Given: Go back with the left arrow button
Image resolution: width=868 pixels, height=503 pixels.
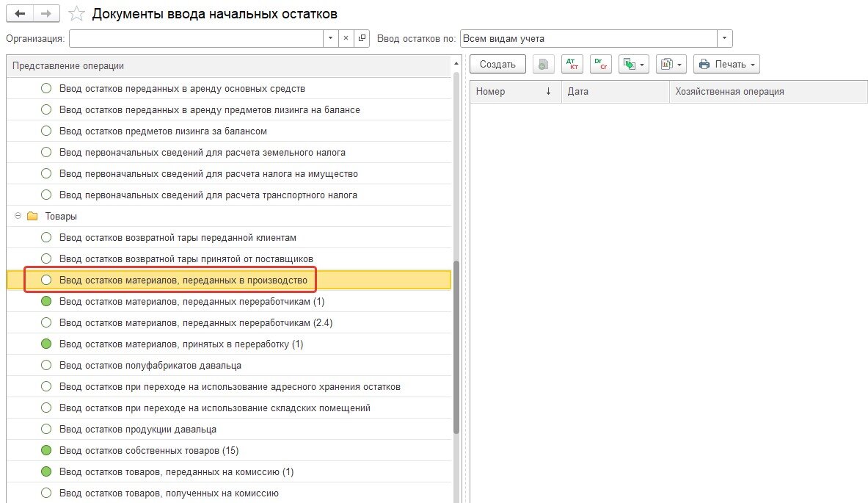Looking at the screenshot, I should 20,14.
